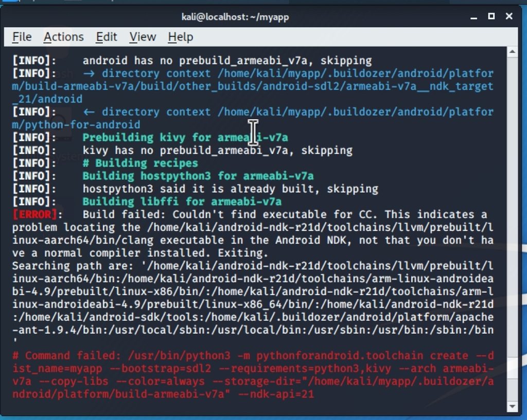Open the View menu
The image size is (527, 420).
coord(142,36)
